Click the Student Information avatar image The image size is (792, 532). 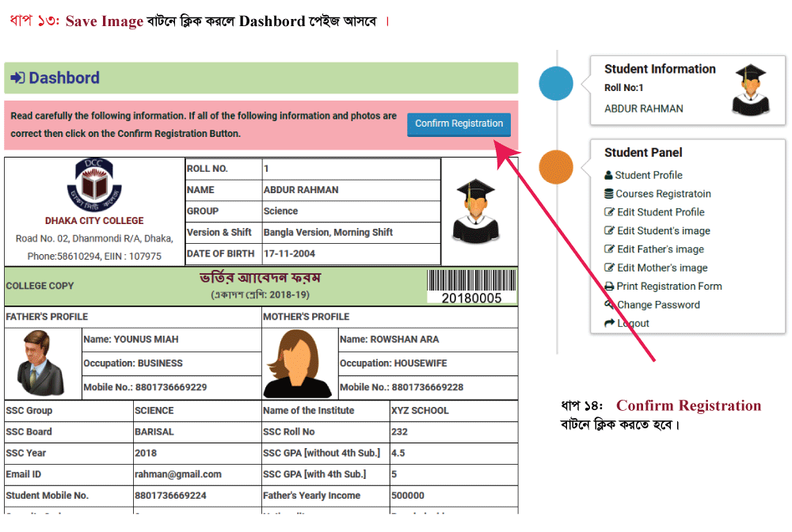(749, 91)
